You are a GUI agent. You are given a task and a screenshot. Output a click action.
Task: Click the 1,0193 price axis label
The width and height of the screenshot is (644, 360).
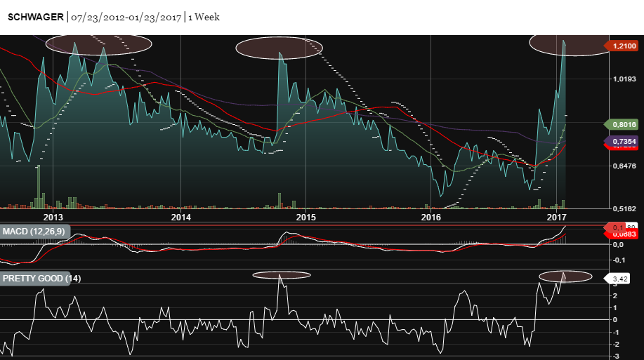pyautogui.click(x=624, y=79)
